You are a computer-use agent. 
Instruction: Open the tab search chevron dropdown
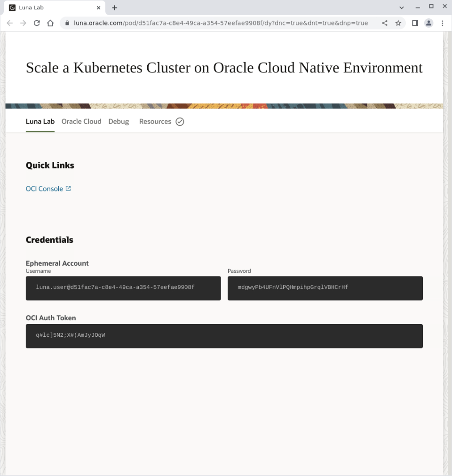[402, 7]
